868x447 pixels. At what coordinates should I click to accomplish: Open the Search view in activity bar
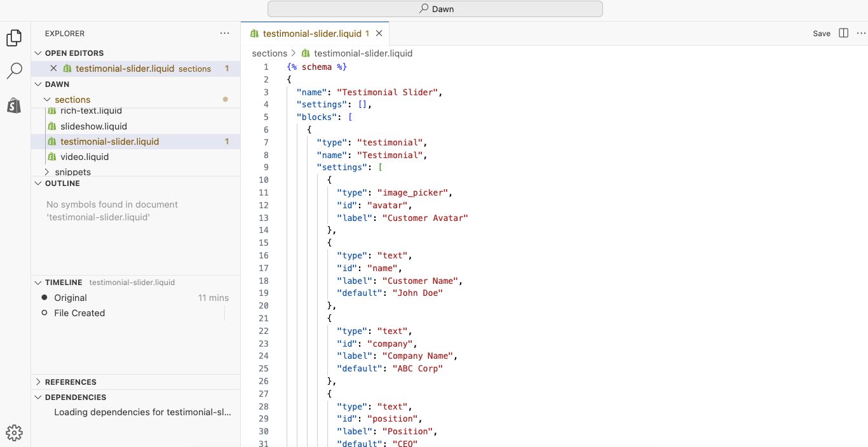pyautogui.click(x=14, y=71)
